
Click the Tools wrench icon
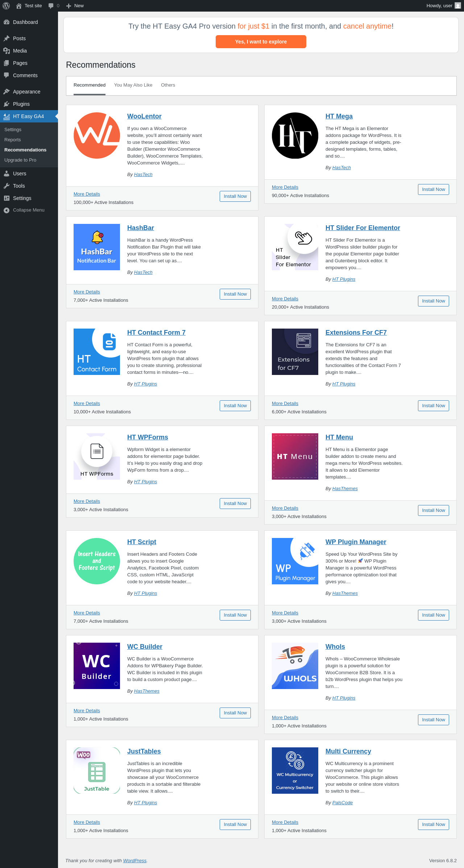pyautogui.click(x=7, y=186)
